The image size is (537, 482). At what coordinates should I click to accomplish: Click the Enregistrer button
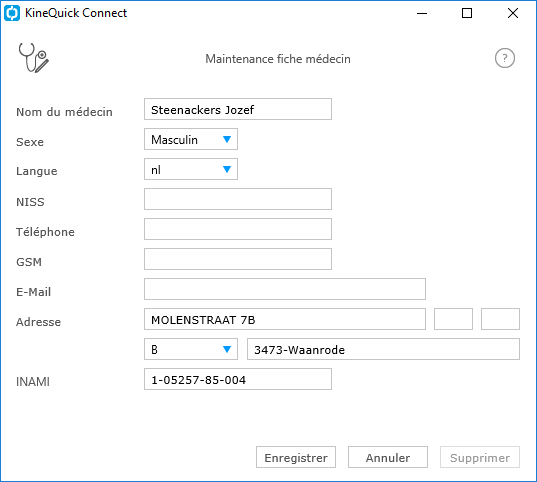pyautogui.click(x=296, y=457)
